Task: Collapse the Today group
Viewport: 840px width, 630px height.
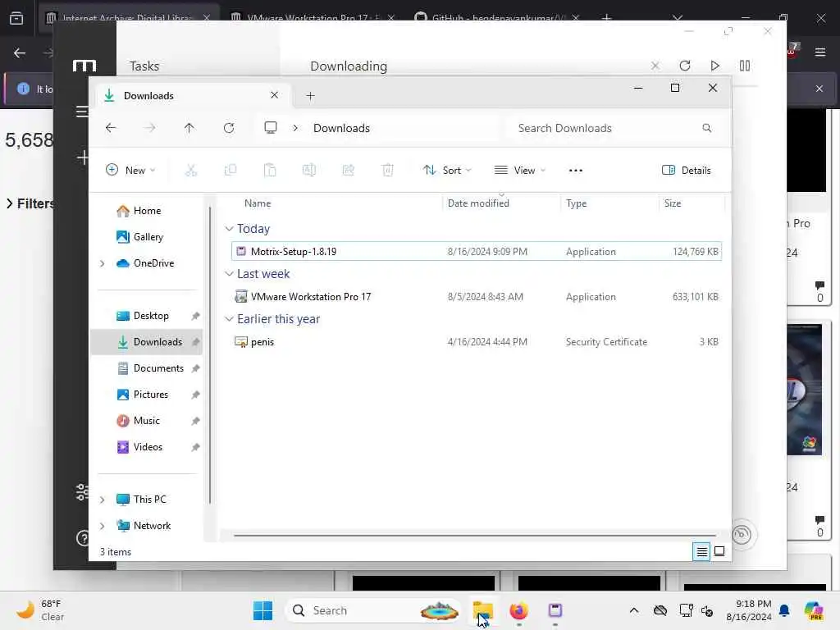Action: click(229, 229)
